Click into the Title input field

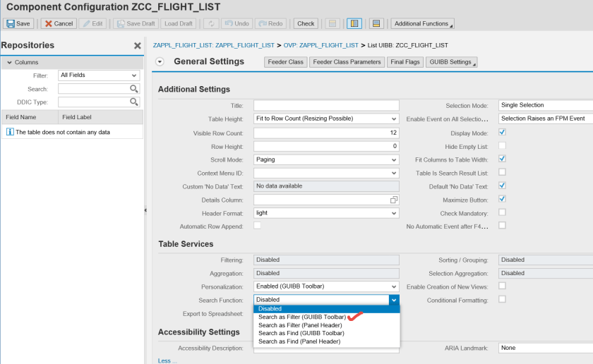(326, 105)
